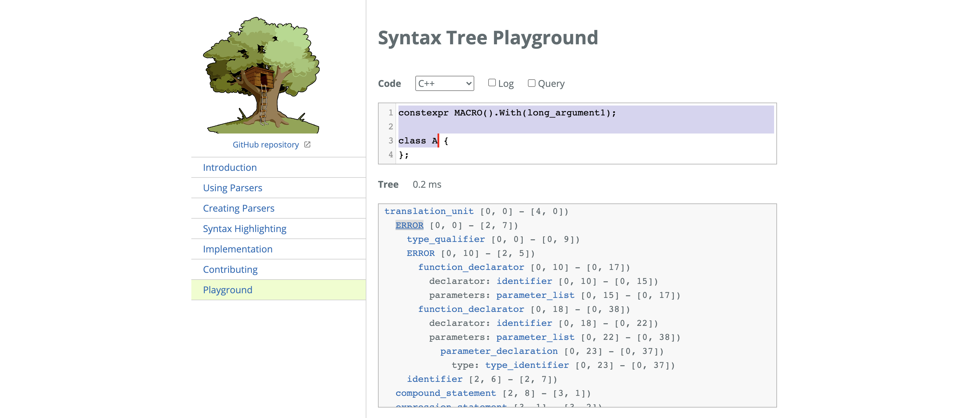The height and width of the screenshot is (418, 980).
Task: Select the Playground sidebar item
Action: point(228,290)
